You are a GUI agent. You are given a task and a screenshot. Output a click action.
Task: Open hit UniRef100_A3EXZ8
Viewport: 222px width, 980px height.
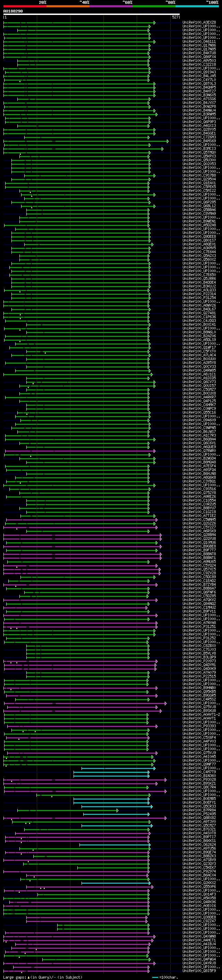[x=199, y=23]
